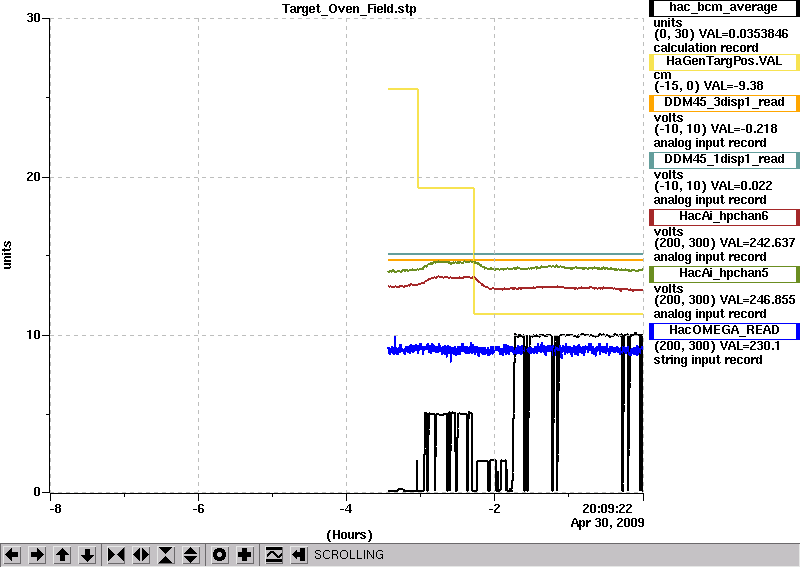
Task: Pan the graph right with the right arrow
Action: (37, 555)
